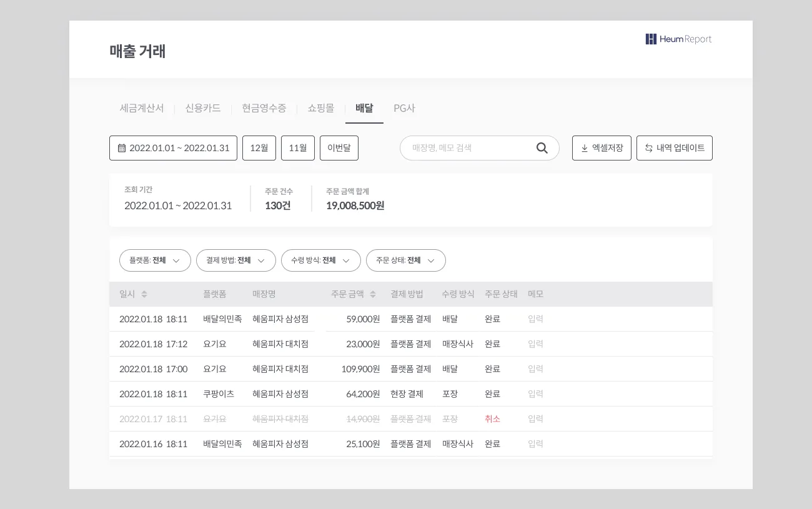Click the date 2022.01.18 18:11 in 배달의민족 row
This screenshot has width=812, height=509.
coord(153,319)
